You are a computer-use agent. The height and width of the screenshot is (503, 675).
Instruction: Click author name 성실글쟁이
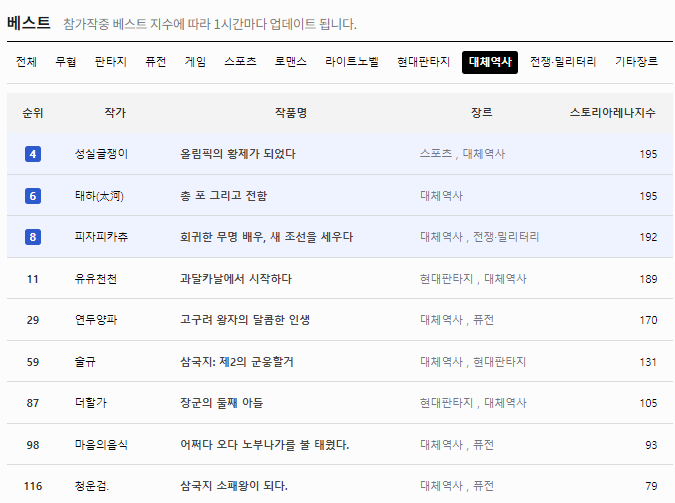(x=101, y=154)
